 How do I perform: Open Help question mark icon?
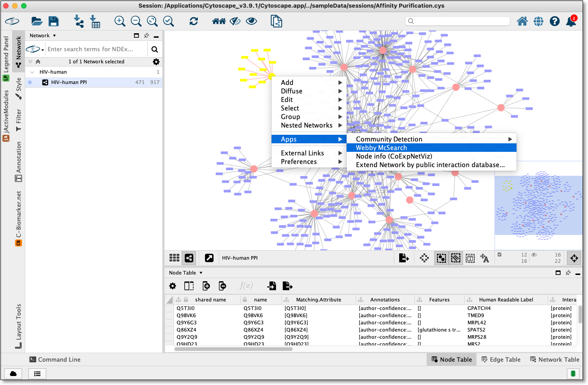555,21
